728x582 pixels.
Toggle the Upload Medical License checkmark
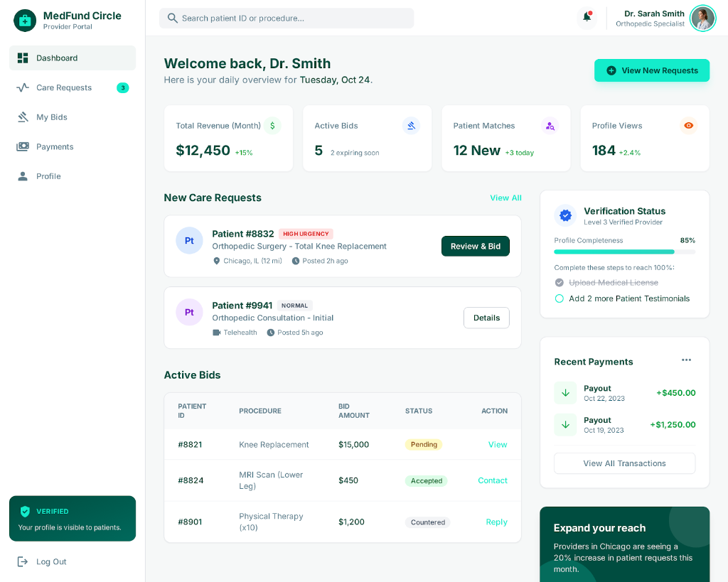[560, 283]
